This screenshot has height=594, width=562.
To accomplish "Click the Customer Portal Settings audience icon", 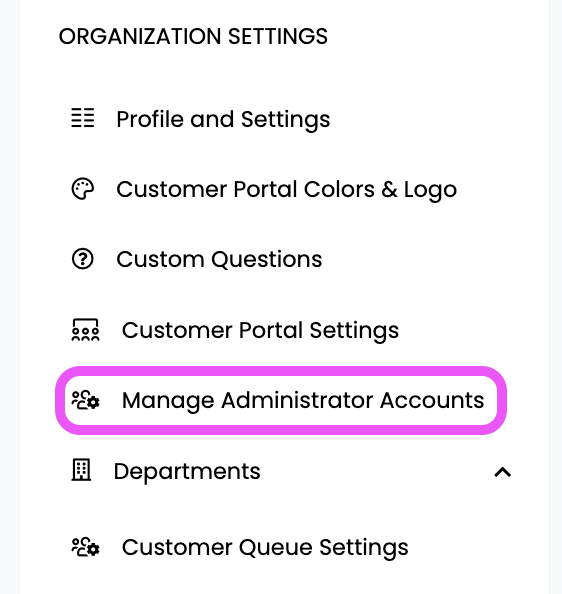I will 85,330.
